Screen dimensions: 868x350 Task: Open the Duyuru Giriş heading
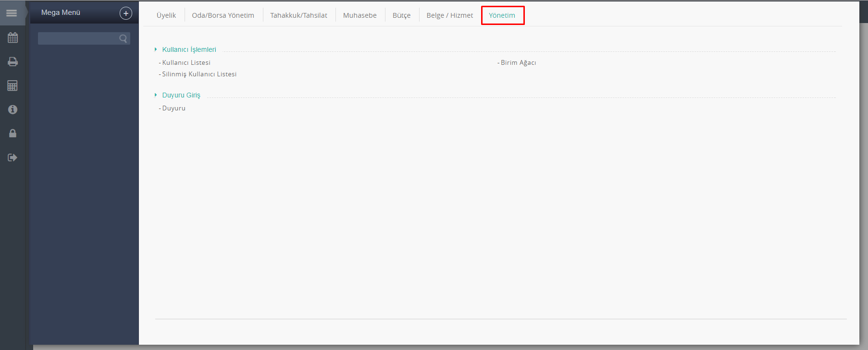tap(181, 95)
